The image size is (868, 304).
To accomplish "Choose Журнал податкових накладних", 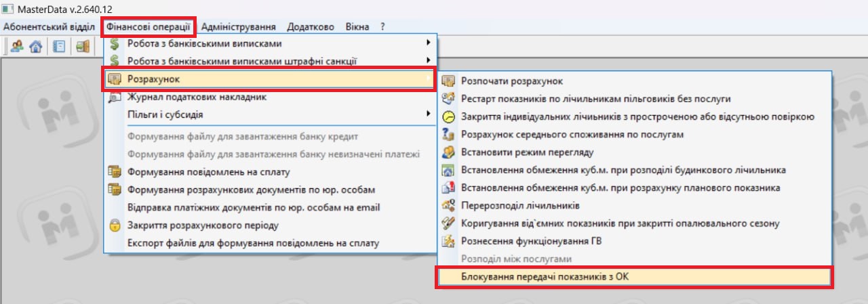I will pos(197,97).
